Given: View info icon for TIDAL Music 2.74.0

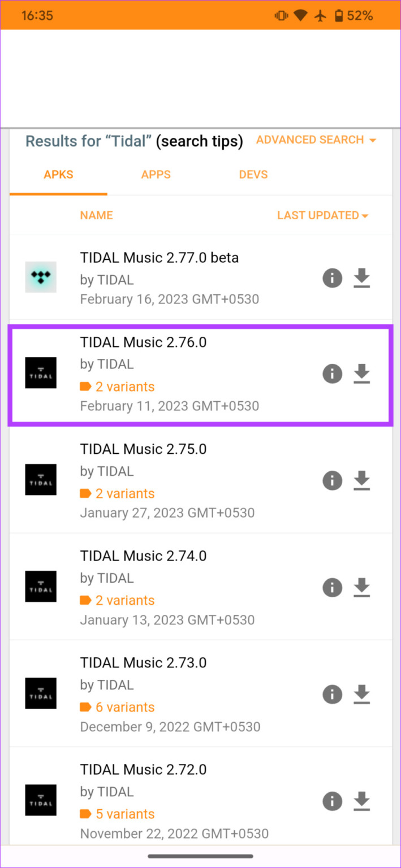Looking at the screenshot, I should tap(333, 587).
